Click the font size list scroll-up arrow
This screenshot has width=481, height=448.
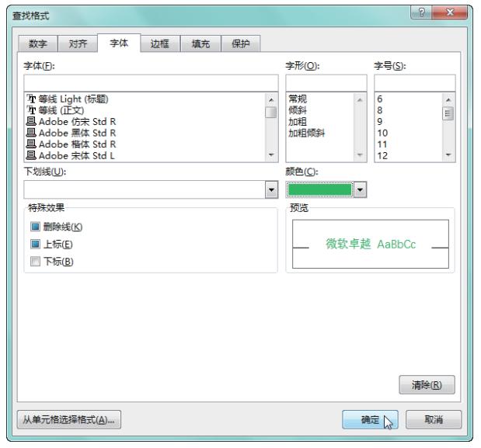[x=448, y=100]
